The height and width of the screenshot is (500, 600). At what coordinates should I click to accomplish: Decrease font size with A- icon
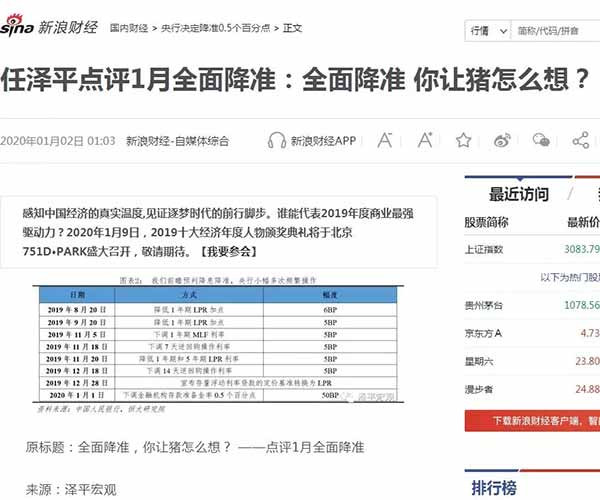[385, 140]
